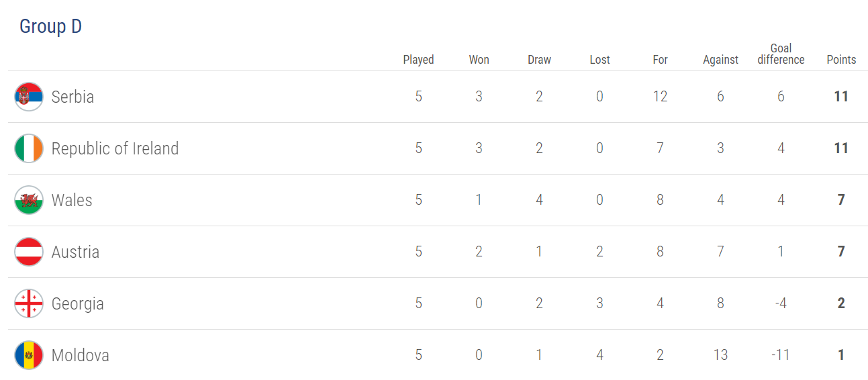Select the Played column header

[418, 60]
